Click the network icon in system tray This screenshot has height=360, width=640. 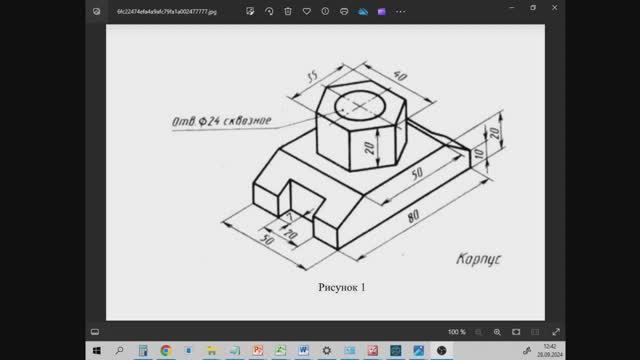tap(527, 351)
